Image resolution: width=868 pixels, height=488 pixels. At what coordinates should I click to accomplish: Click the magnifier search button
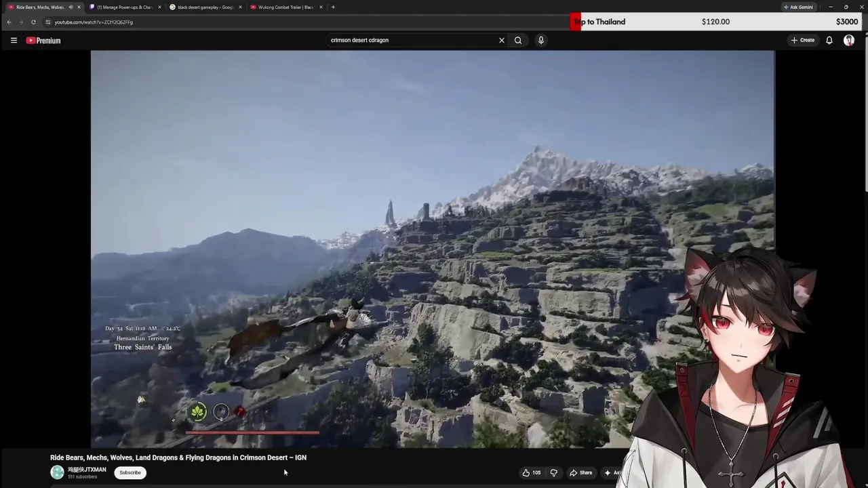pos(518,40)
